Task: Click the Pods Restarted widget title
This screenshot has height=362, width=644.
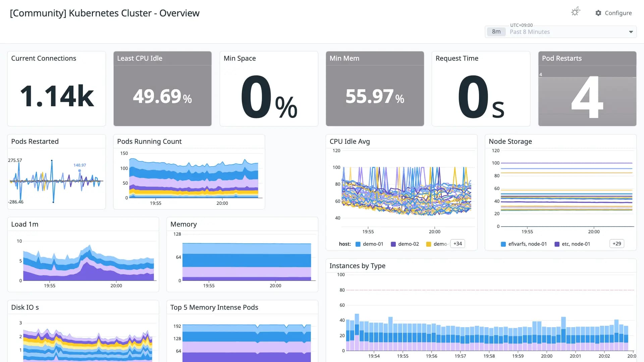Action: pyautogui.click(x=35, y=141)
